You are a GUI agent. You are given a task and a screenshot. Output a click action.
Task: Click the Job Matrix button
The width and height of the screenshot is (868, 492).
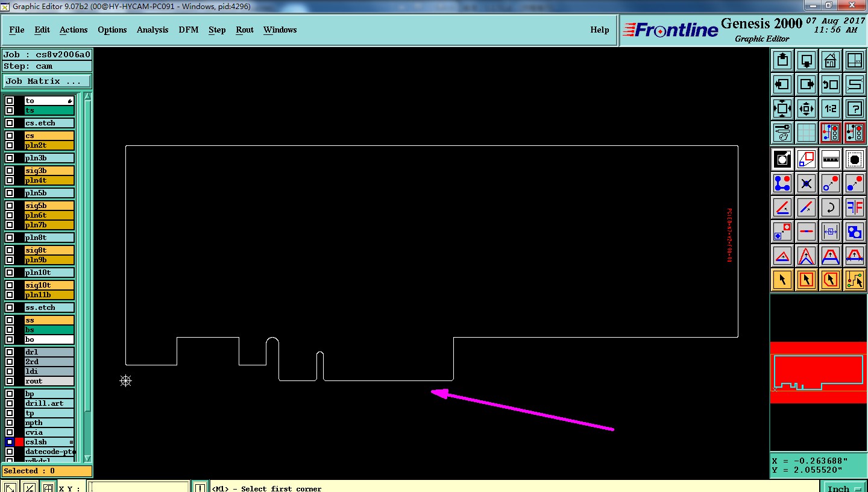tap(47, 81)
